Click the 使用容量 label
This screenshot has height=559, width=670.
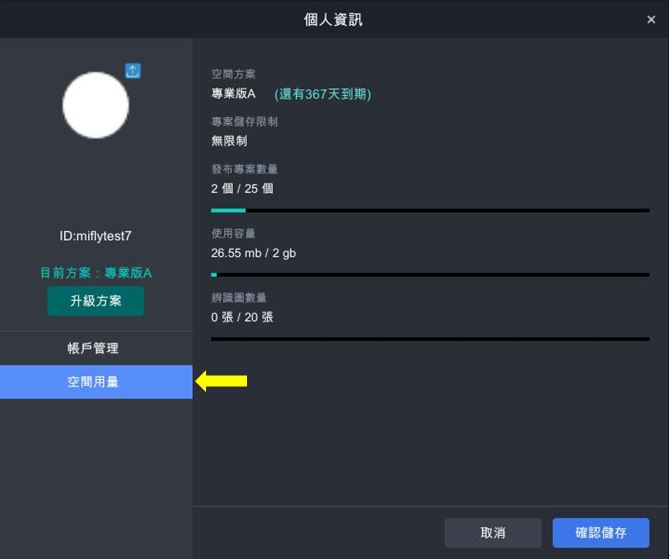(233, 233)
